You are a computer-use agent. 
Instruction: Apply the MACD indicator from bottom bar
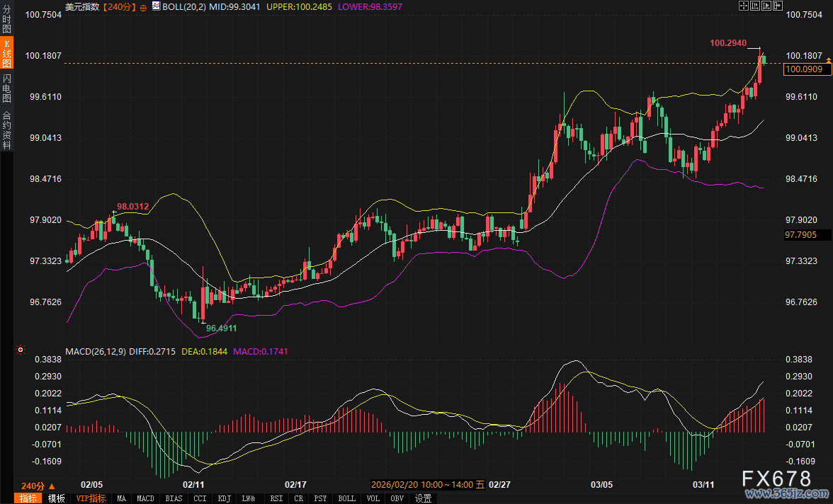click(x=146, y=498)
